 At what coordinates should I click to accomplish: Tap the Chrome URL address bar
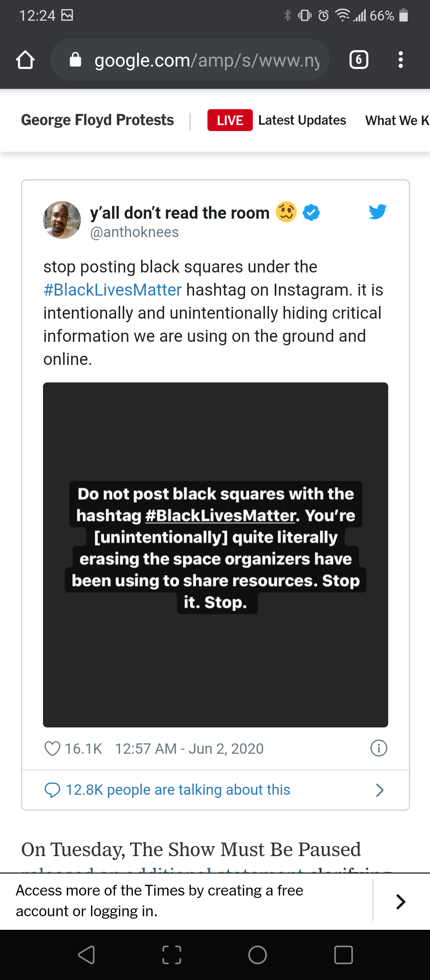click(x=206, y=60)
